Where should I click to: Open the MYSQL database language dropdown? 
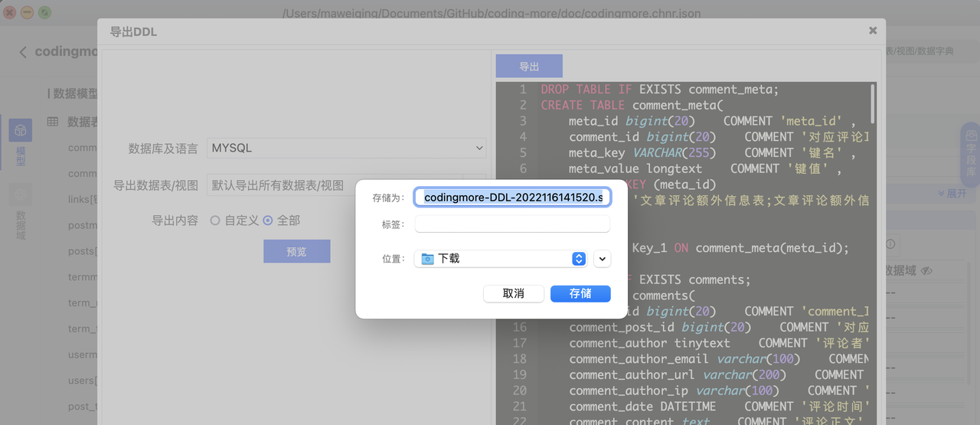(x=347, y=148)
